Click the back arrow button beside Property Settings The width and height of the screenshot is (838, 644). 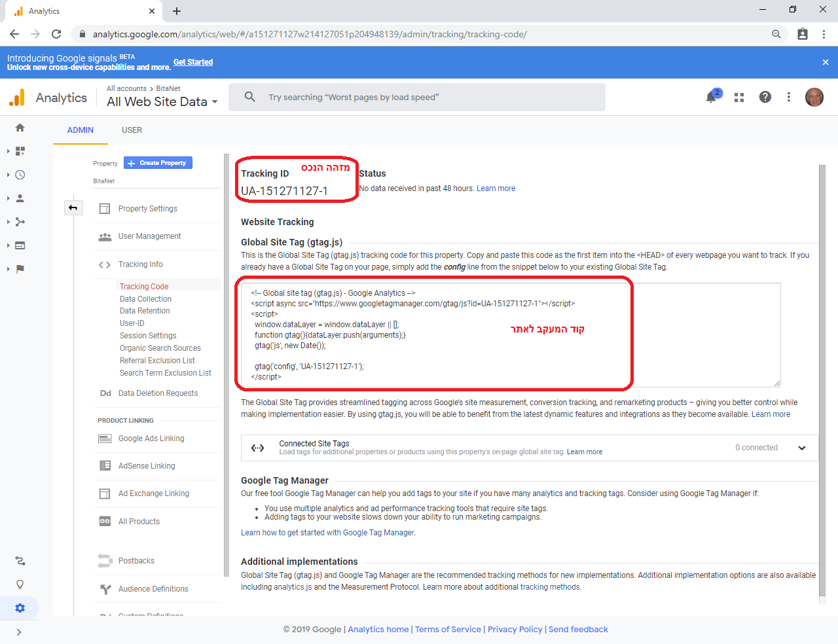(x=73, y=208)
